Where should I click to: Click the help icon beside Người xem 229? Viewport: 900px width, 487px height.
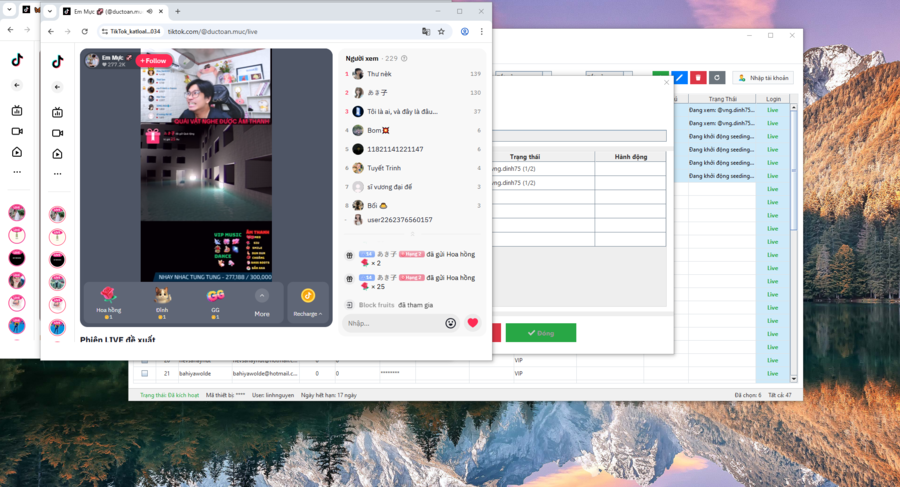404,59
